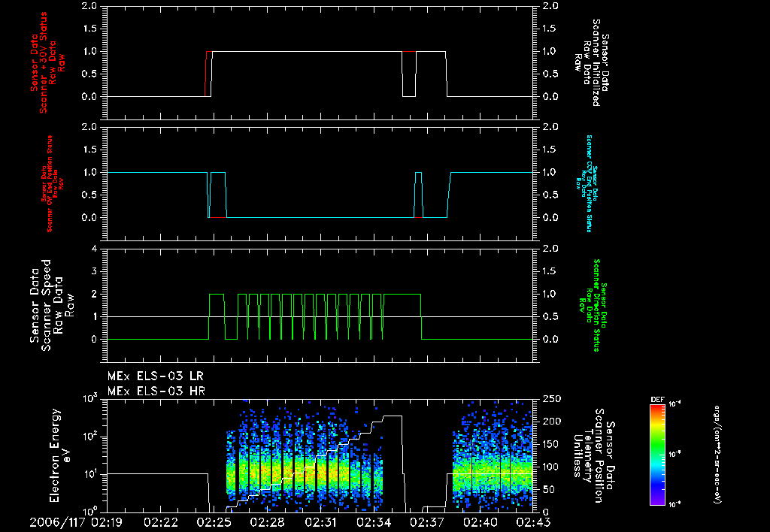Click the '02:22' time axis label
This screenshot has width=770, height=532.
click(160, 522)
